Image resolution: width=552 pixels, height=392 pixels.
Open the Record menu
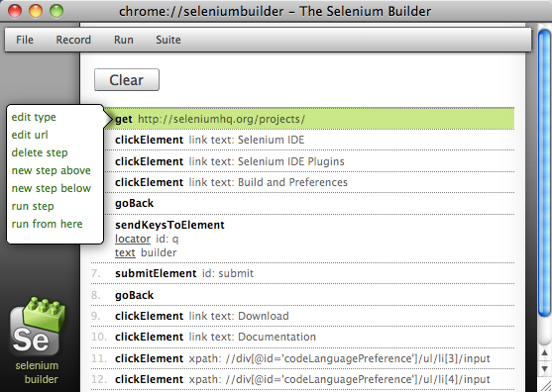coord(73,40)
